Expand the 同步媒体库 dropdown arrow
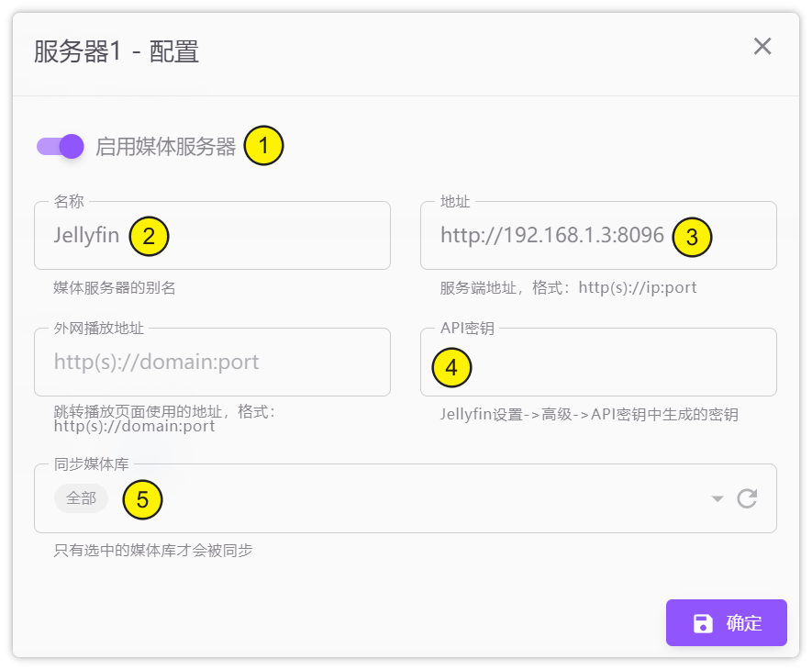Screen dimensions: 812x670 [717, 498]
